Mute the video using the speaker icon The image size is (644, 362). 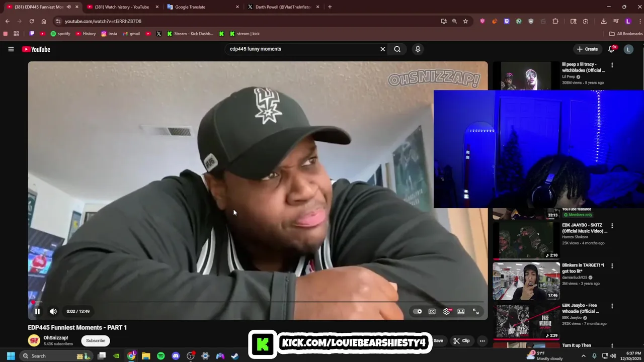tap(53, 311)
